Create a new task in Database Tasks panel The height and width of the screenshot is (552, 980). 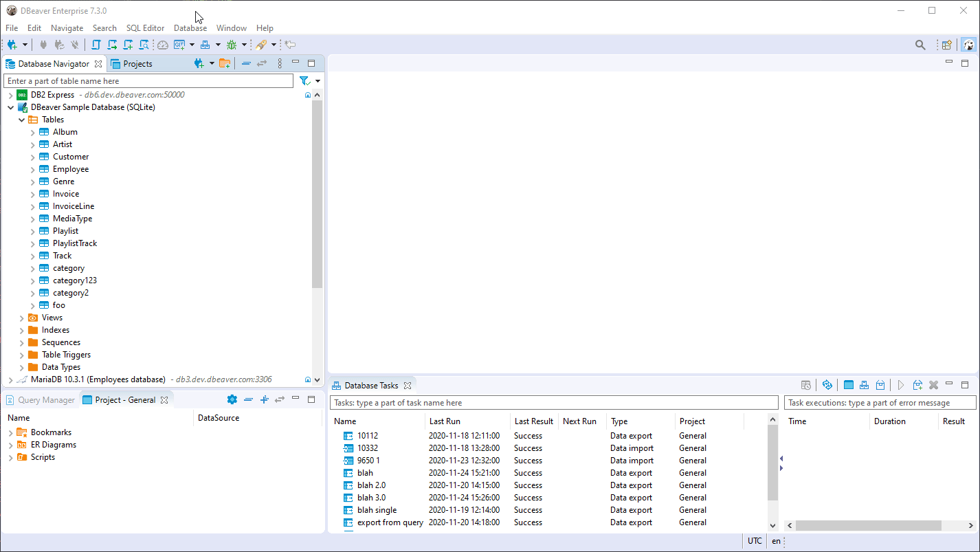(917, 385)
